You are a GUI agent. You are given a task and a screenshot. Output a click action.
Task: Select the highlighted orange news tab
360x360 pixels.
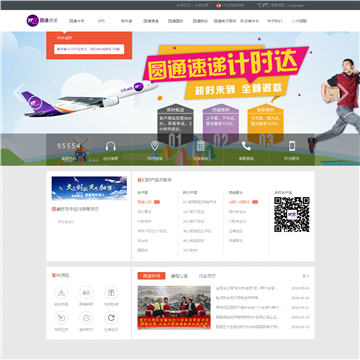click(x=151, y=276)
